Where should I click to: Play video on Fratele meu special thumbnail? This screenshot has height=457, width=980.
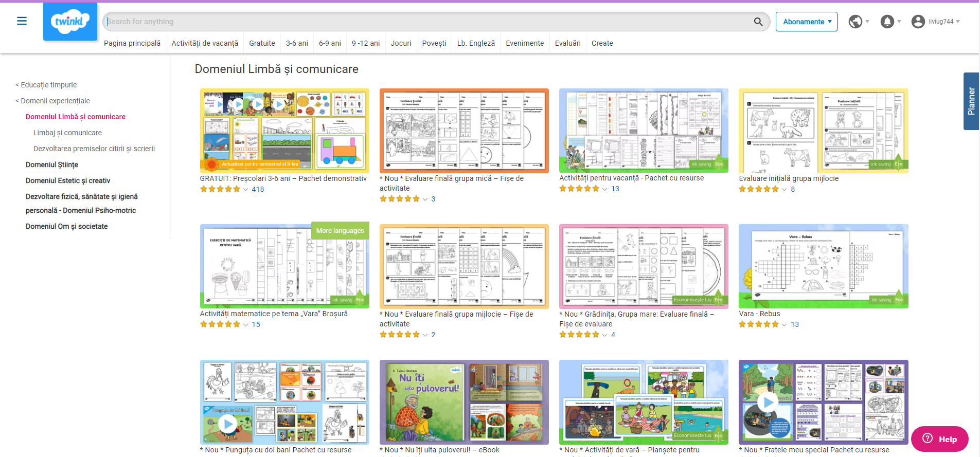pyautogui.click(x=768, y=401)
